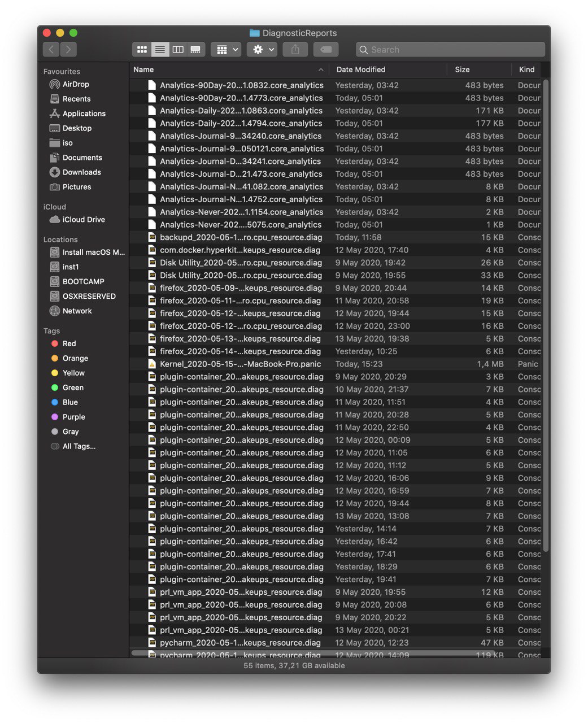Click the Share toolbar button

295,50
